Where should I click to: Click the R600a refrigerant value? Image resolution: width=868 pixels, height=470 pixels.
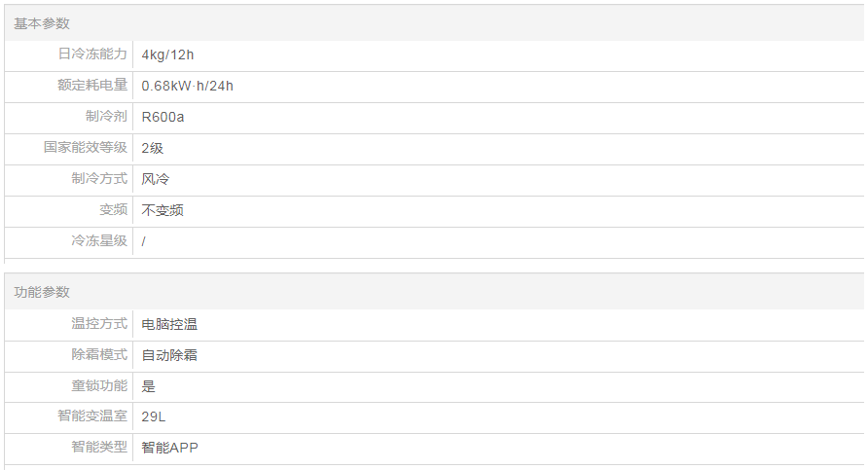(x=163, y=118)
